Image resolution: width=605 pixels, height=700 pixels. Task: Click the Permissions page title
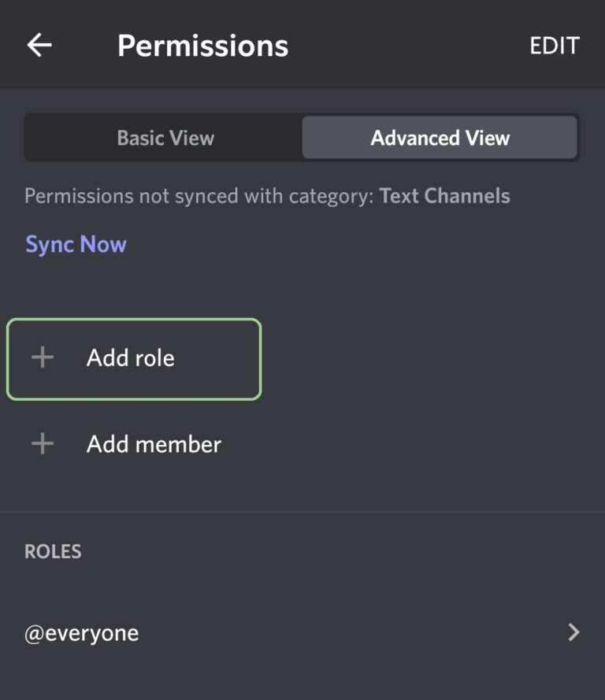pos(202,46)
